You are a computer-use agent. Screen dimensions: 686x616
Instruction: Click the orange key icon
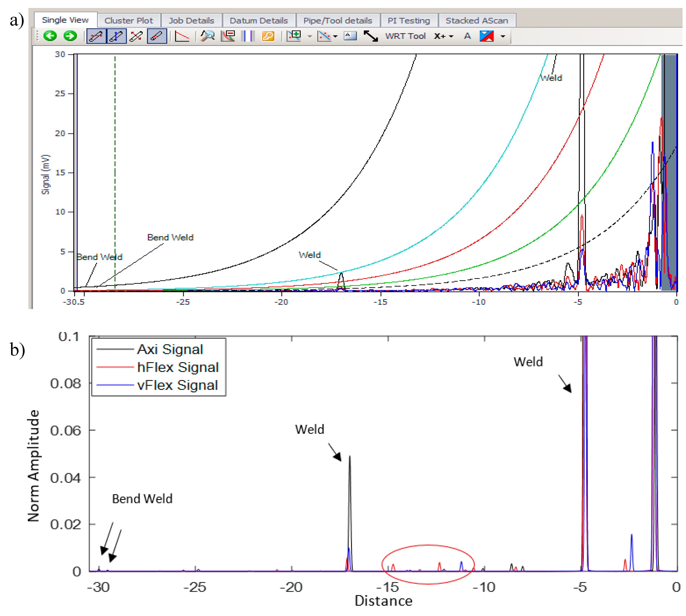pyautogui.click(x=268, y=36)
